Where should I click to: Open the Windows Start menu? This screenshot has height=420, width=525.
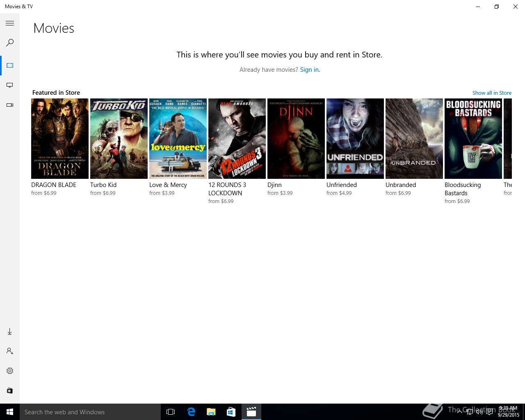(x=10, y=412)
